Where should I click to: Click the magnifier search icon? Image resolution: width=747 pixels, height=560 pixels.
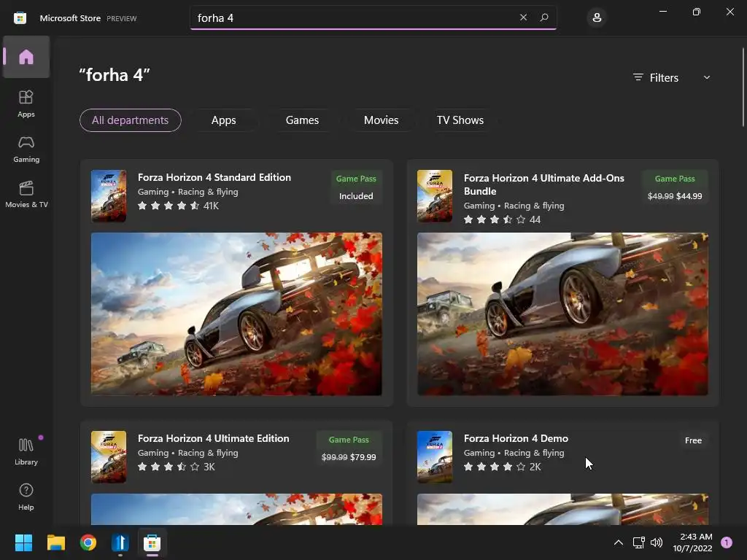544,17
